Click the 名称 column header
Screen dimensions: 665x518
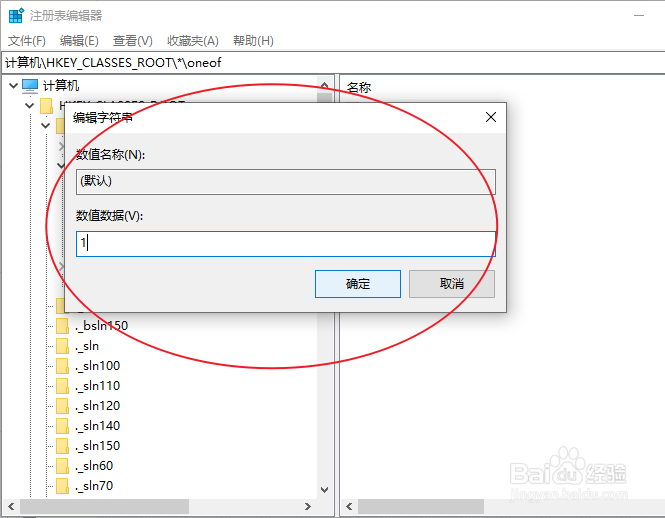click(x=359, y=88)
